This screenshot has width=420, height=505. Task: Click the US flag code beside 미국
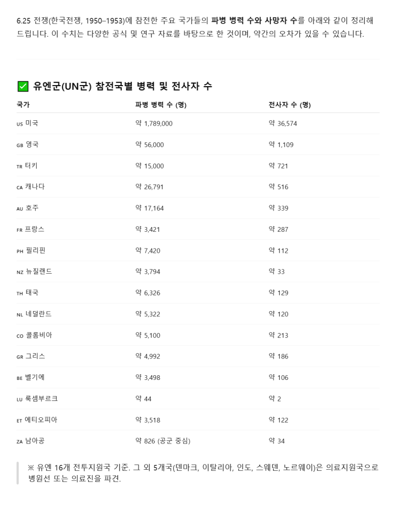20,124
